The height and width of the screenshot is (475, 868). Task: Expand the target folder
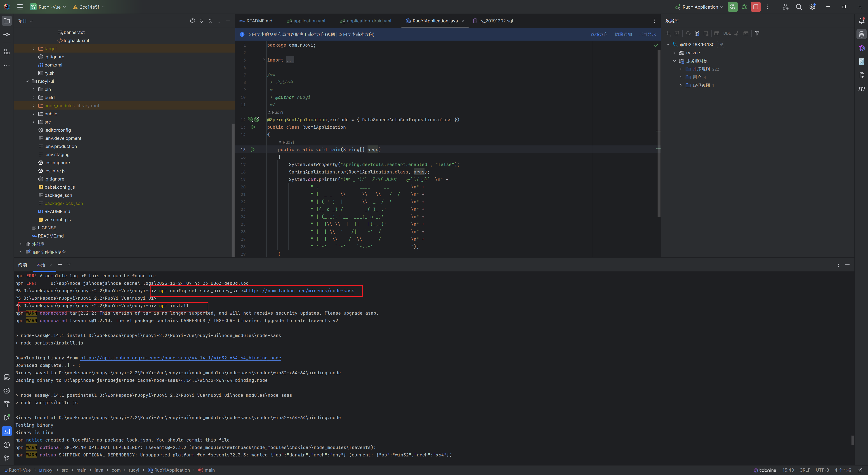33,49
